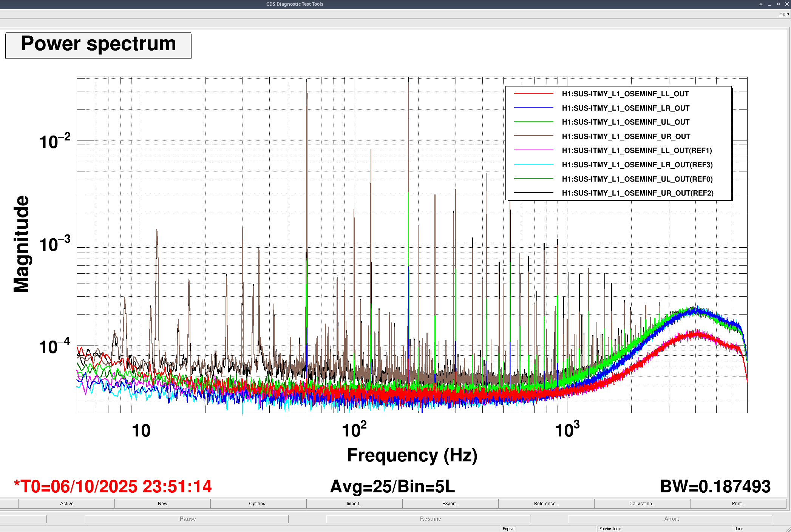Click the New button
Image resolution: width=791 pixels, height=532 pixels.
(162, 504)
